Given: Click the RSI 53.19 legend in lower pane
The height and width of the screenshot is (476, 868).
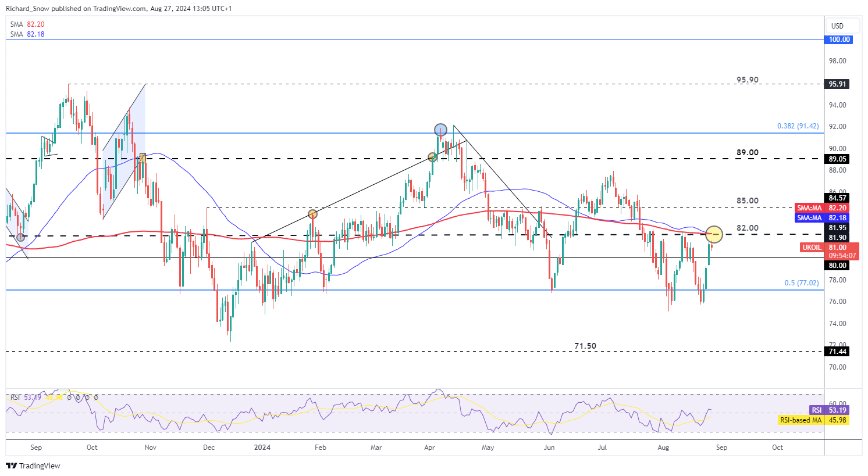Looking at the screenshot, I should [26, 398].
